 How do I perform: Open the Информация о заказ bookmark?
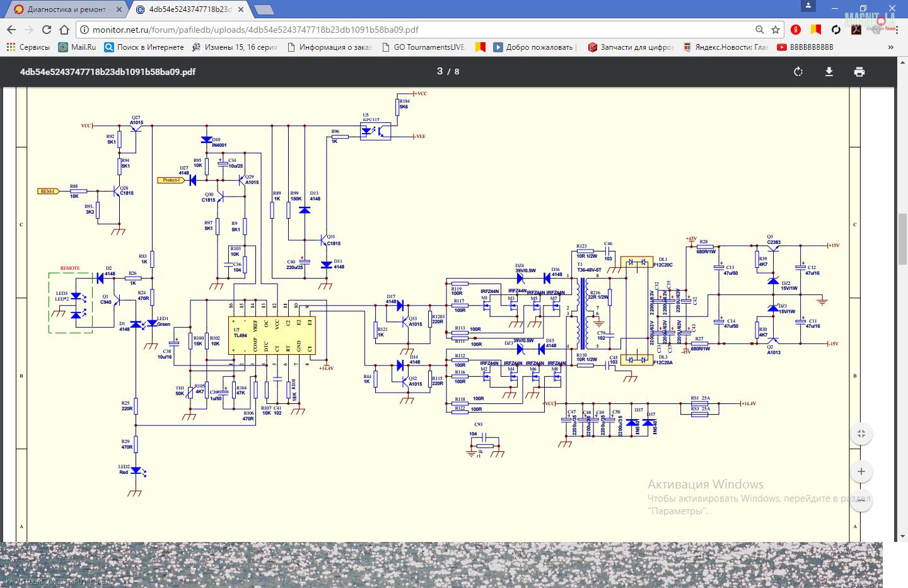click(329, 47)
